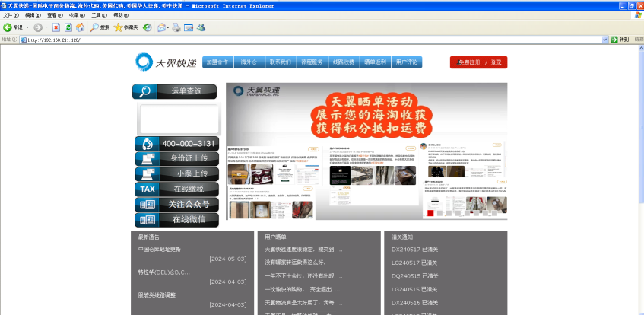Open the Search (搜索) toolbar button
The height and width of the screenshot is (315, 644).
click(x=100, y=27)
